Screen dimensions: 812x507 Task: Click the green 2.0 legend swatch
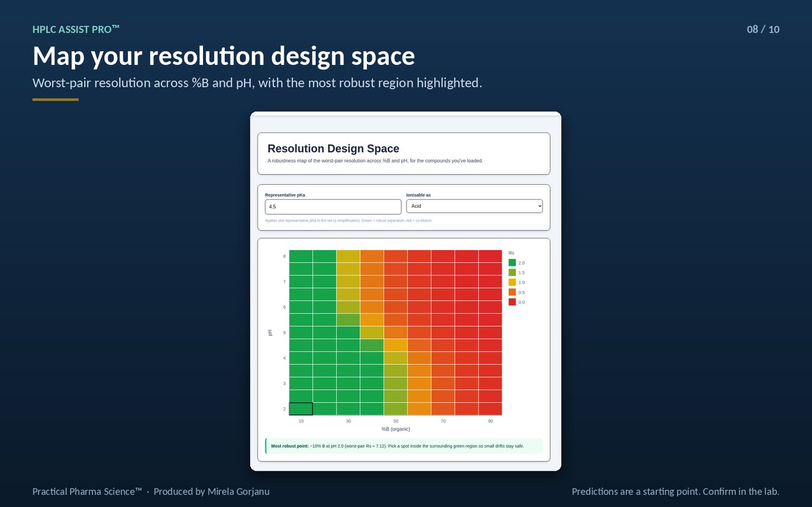(512, 263)
